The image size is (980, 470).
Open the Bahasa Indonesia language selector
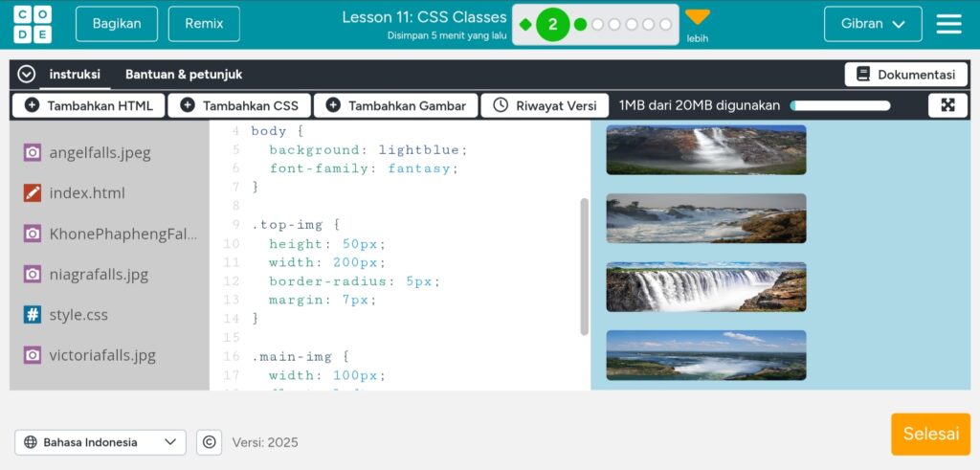click(100, 442)
